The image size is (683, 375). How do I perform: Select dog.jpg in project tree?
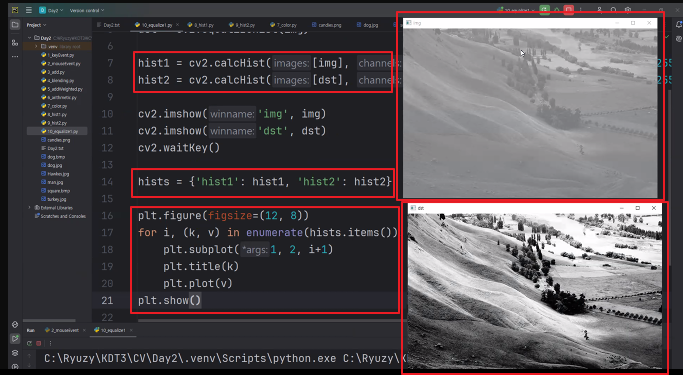click(x=52, y=166)
